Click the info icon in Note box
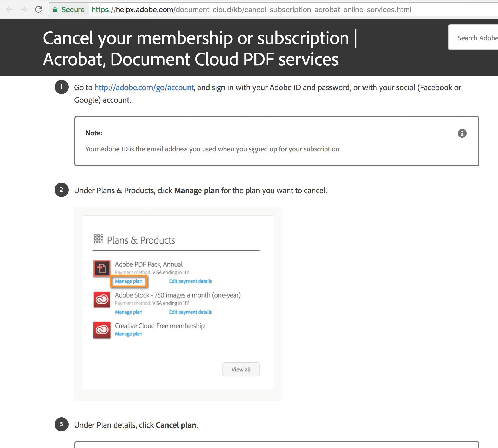The image size is (498, 448). [462, 133]
